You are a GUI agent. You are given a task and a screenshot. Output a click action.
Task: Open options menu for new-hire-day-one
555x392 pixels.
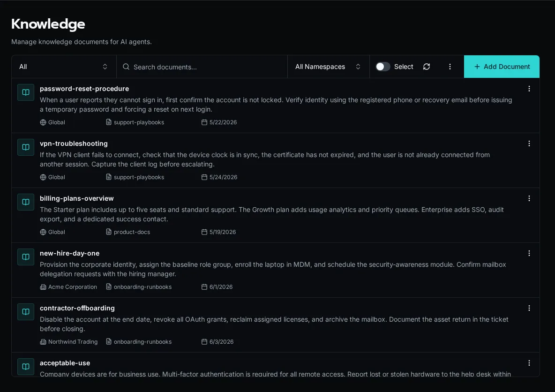pos(529,254)
